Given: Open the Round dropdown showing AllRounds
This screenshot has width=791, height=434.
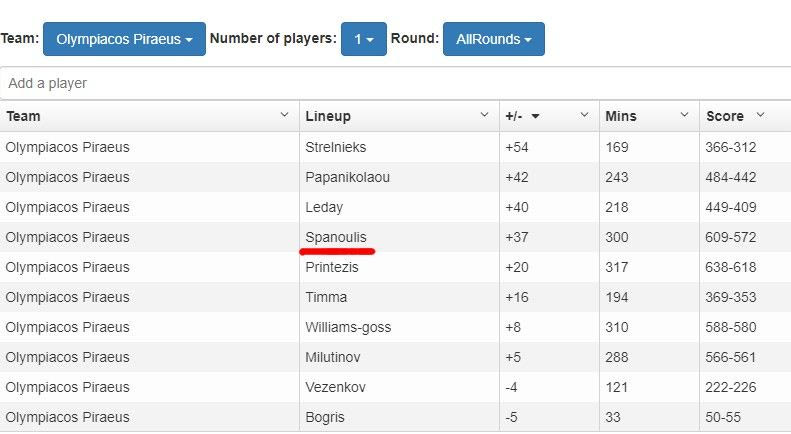Looking at the screenshot, I should pyautogui.click(x=493, y=39).
